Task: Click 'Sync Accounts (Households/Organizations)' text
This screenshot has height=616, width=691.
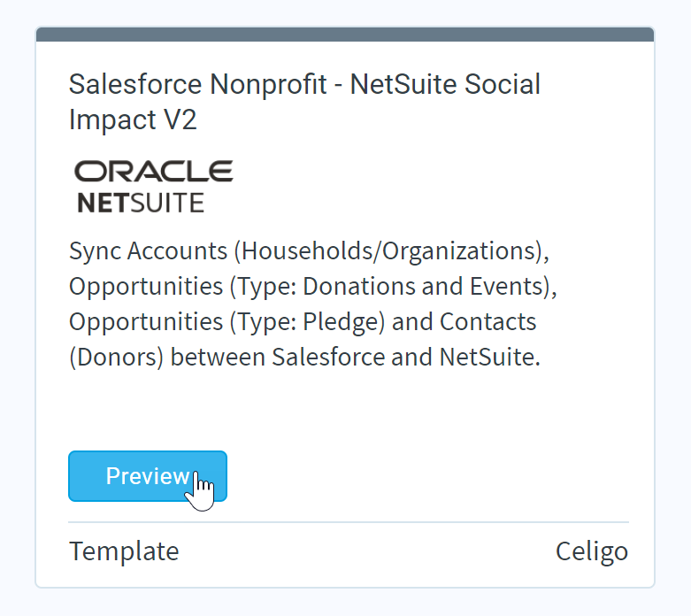Action: click(310, 250)
